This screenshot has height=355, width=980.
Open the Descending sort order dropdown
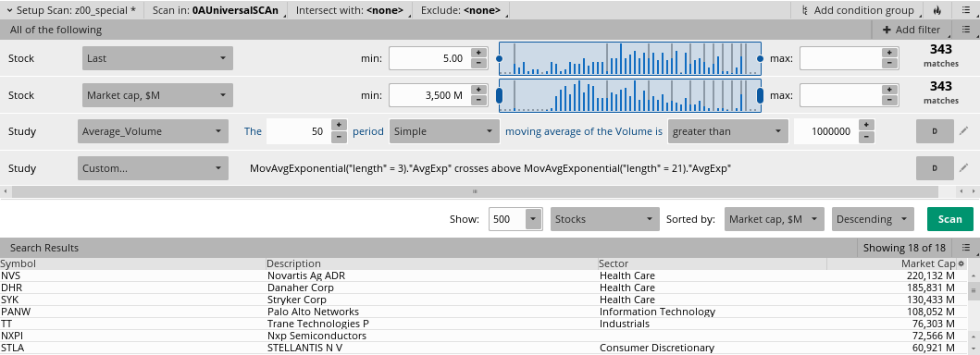tap(873, 219)
